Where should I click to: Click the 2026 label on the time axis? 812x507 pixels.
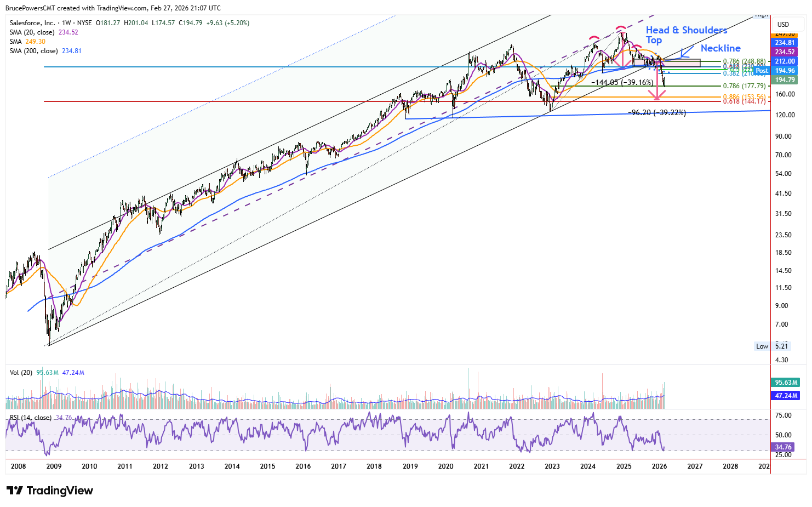(x=659, y=466)
